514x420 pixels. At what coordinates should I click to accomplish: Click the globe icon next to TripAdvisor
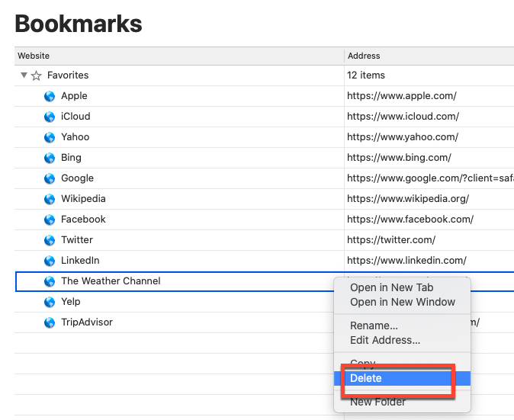pos(50,322)
